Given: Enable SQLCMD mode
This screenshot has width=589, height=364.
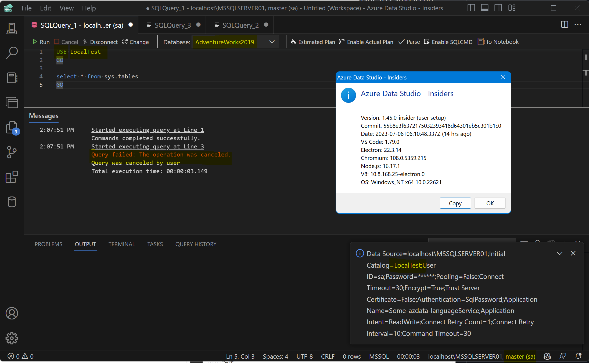Looking at the screenshot, I should tap(448, 42).
